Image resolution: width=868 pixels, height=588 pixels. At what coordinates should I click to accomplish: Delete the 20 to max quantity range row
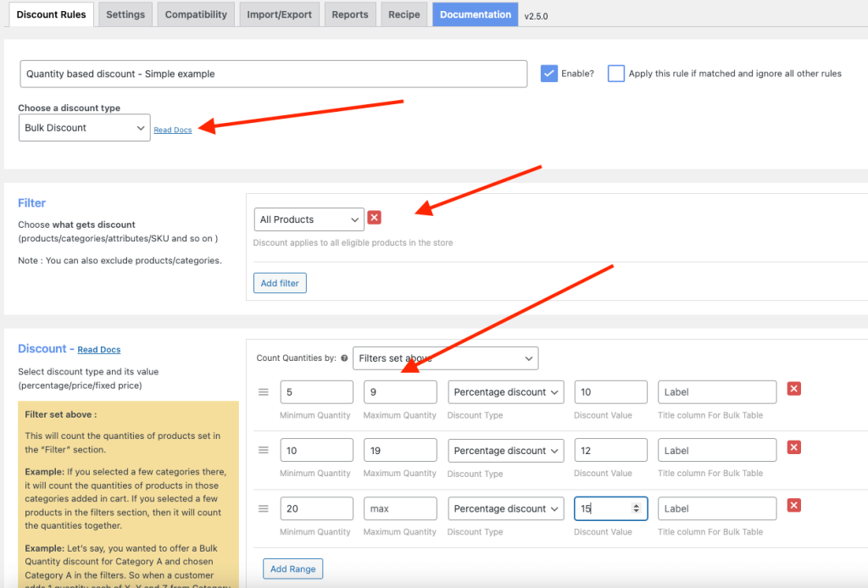[x=793, y=506]
